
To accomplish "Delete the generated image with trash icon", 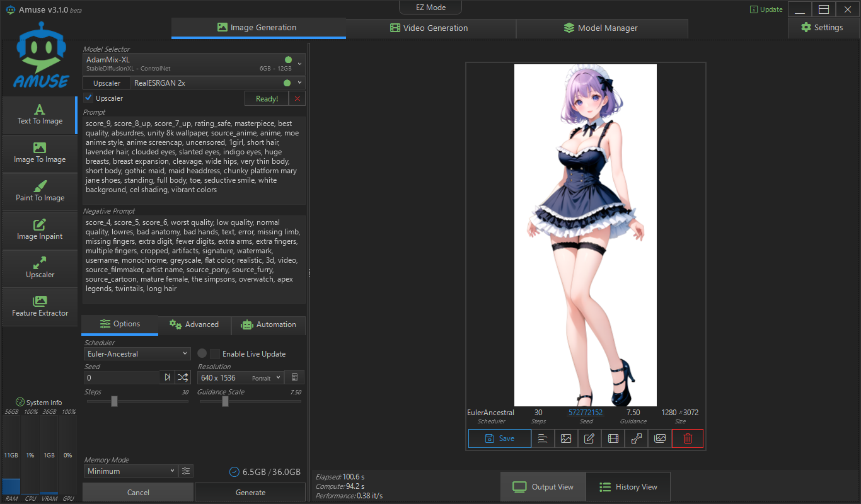I will pyautogui.click(x=687, y=438).
